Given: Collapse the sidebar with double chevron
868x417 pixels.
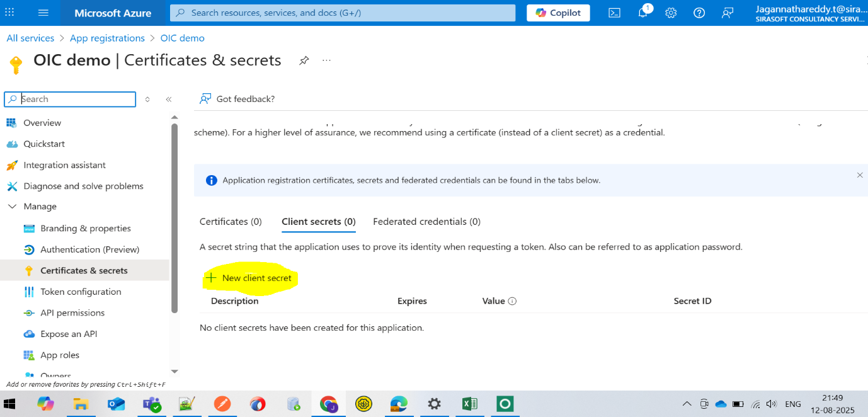Looking at the screenshot, I should 169,100.
